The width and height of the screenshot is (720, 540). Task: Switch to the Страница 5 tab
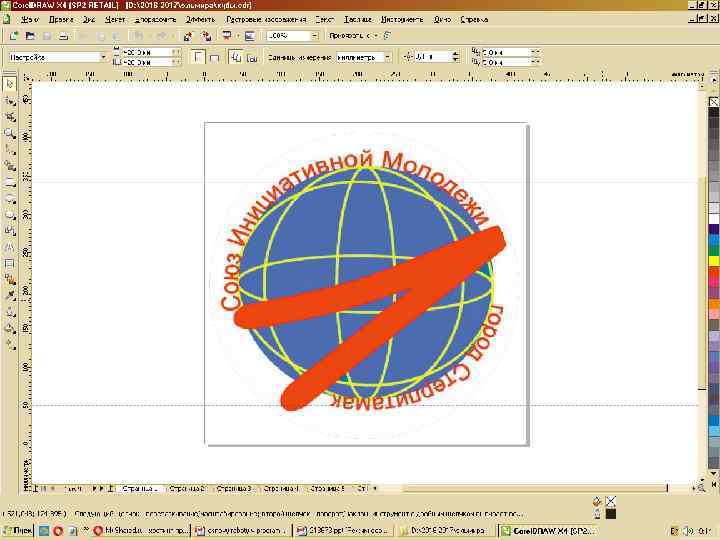tap(327, 489)
